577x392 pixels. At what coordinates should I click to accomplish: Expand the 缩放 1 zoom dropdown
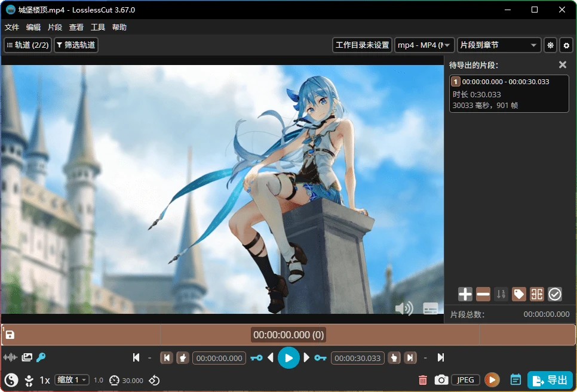pos(71,380)
